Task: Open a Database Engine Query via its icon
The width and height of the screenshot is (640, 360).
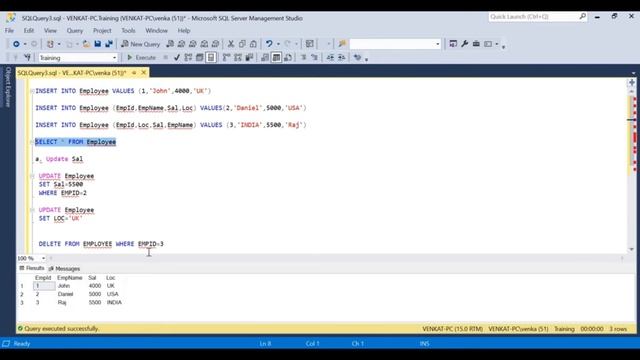Action: [x=170, y=44]
